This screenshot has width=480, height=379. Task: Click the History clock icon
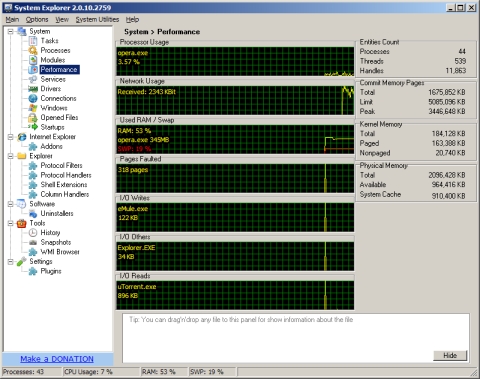coord(33,233)
